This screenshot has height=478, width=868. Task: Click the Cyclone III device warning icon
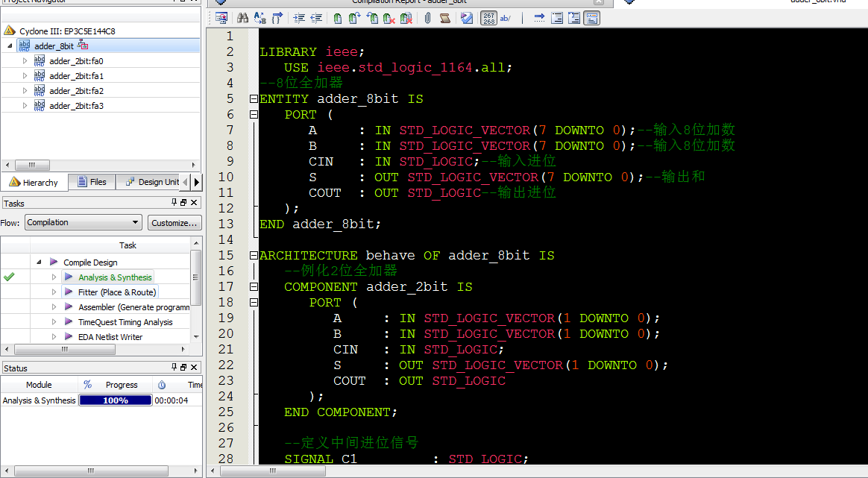point(10,31)
